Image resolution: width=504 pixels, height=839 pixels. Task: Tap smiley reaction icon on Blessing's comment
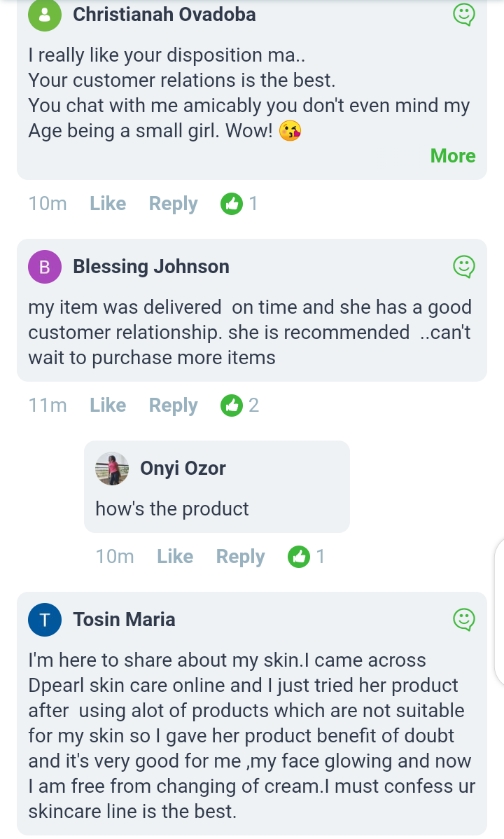tap(464, 267)
